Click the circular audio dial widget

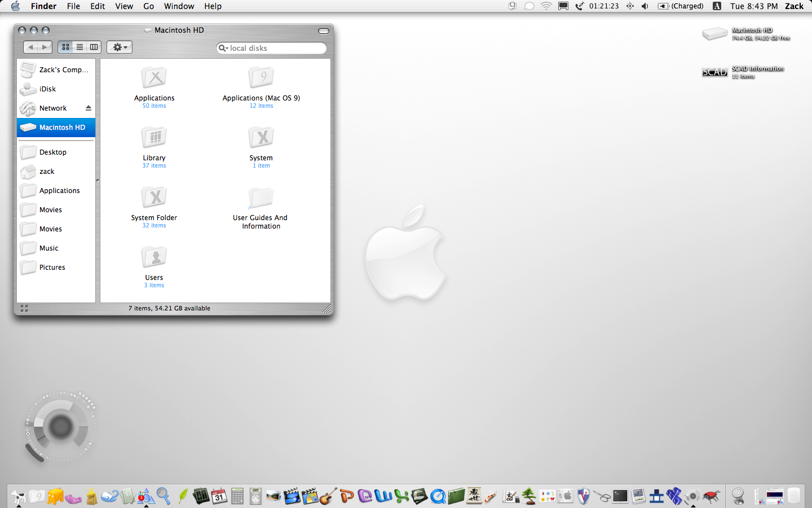[60, 427]
